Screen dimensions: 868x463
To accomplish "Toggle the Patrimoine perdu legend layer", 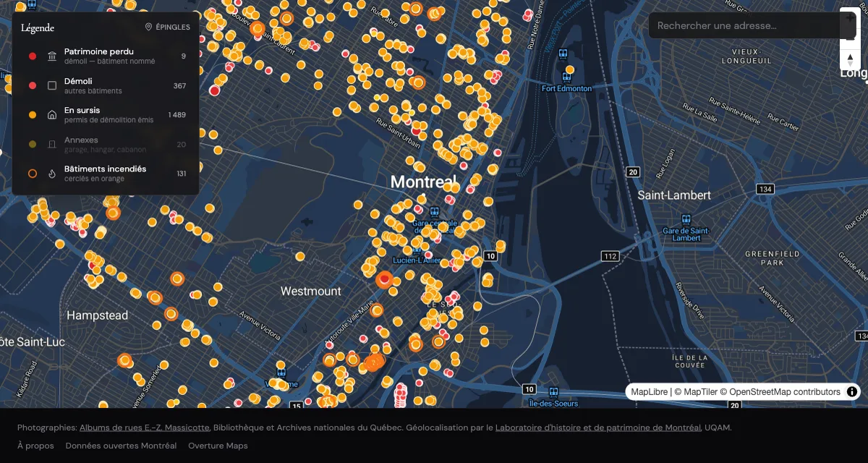I will click(x=106, y=56).
